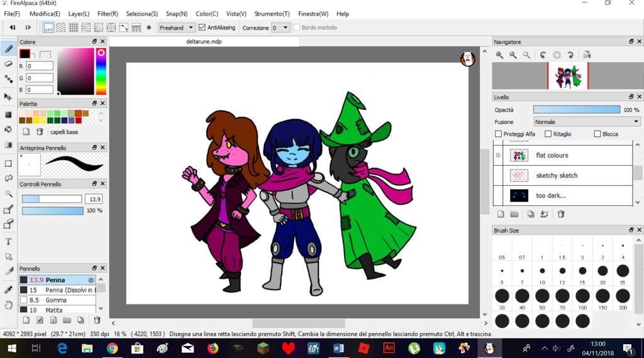Toggle the AntiAliasing checkbox
The width and height of the screenshot is (644, 358).
coord(202,28)
